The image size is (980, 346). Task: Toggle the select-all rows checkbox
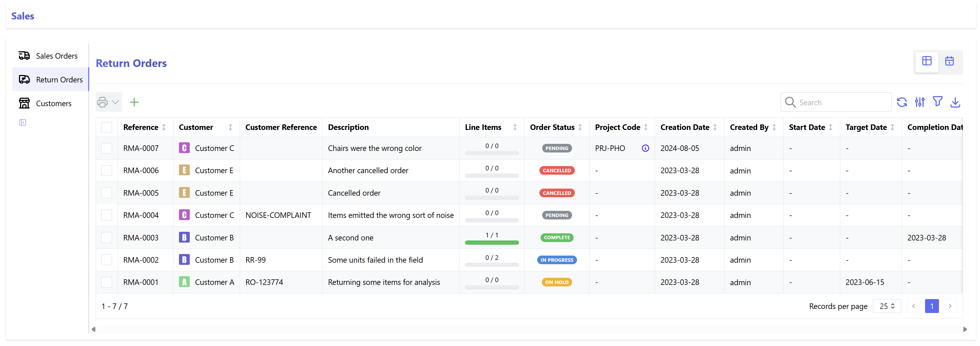pos(106,127)
